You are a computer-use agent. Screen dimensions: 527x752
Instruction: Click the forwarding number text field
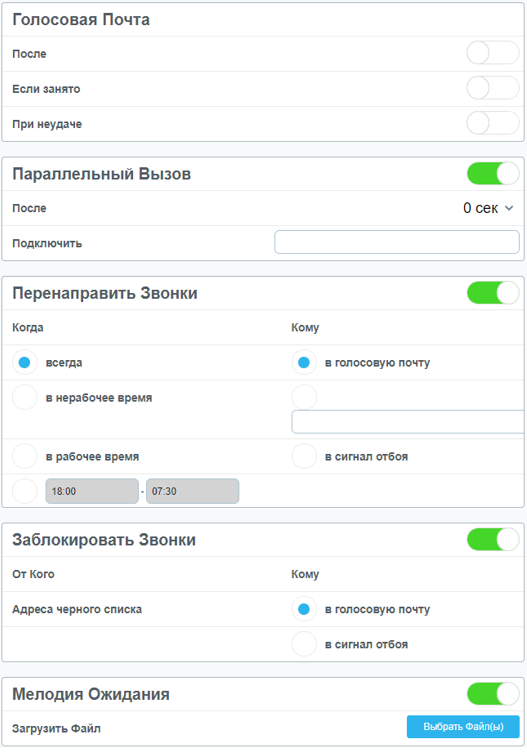[x=408, y=422]
